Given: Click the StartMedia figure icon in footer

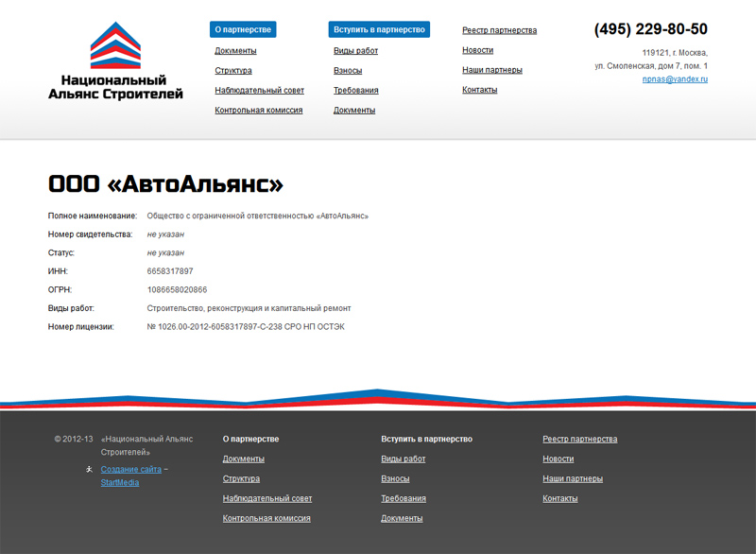Looking at the screenshot, I should click(x=89, y=469).
